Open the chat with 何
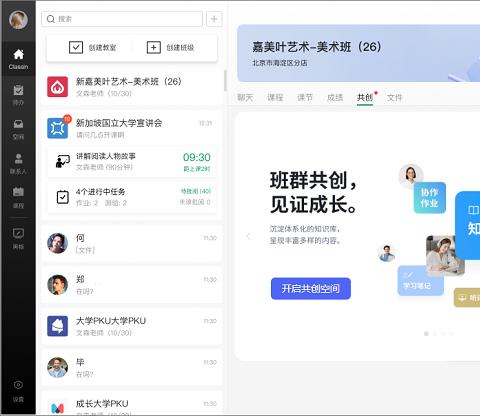480x416 pixels. point(132,243)
